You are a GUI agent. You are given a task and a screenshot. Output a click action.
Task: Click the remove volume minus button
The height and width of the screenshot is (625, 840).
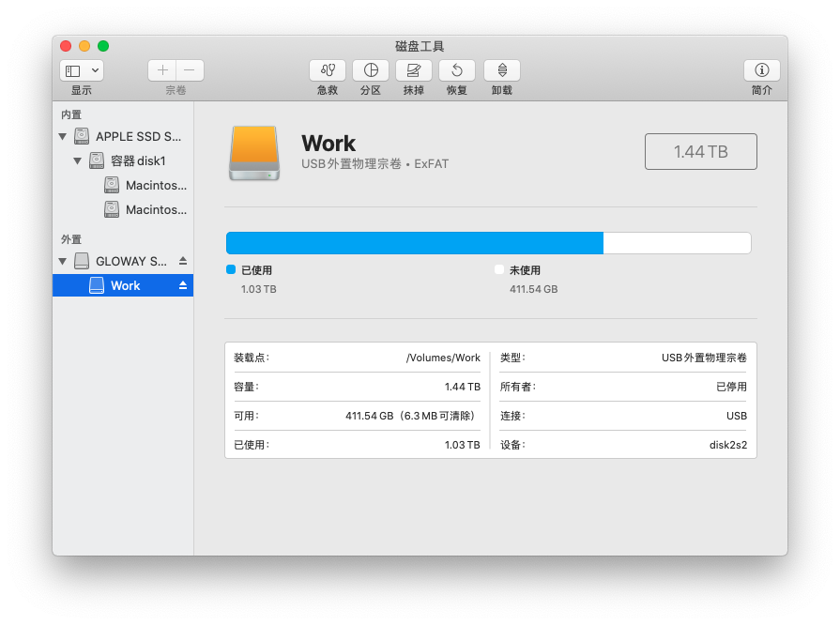(190, 70)
